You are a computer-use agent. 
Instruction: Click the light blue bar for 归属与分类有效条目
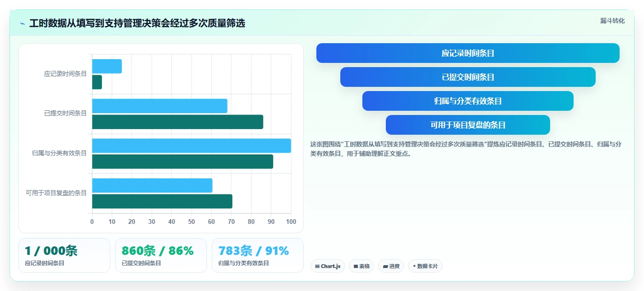tap(192, 145)
